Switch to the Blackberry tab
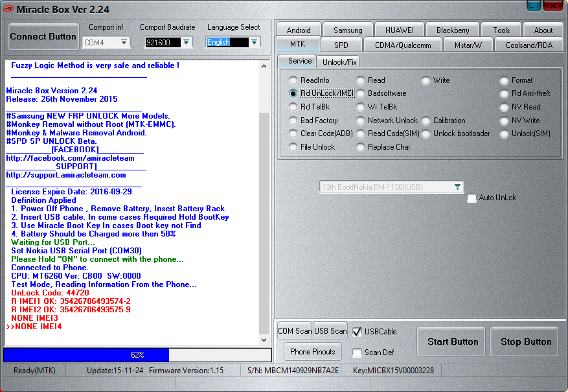 pyautogui.click(x=453, y=30)
